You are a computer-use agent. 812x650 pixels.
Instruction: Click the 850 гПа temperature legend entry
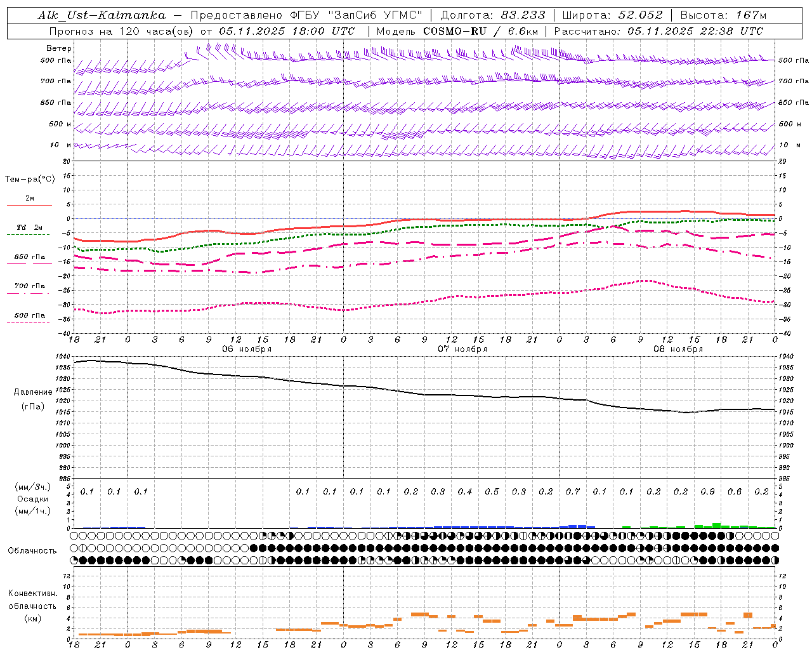point(30,257)
